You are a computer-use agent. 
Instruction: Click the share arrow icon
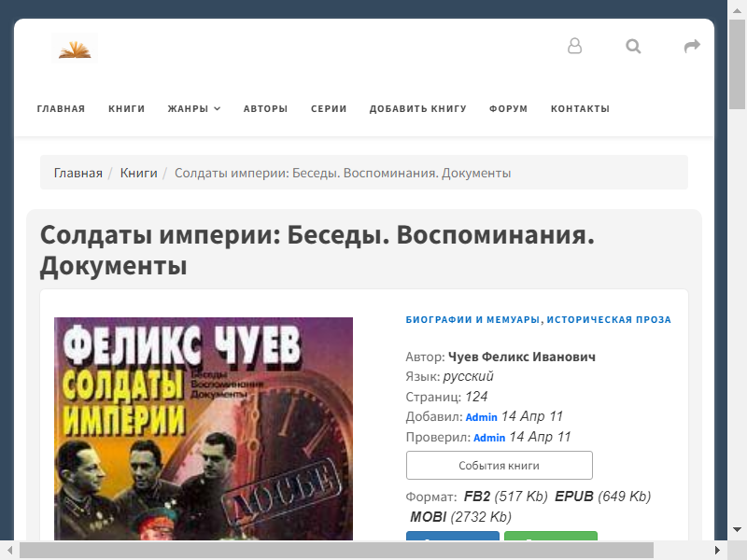point(692,46)
